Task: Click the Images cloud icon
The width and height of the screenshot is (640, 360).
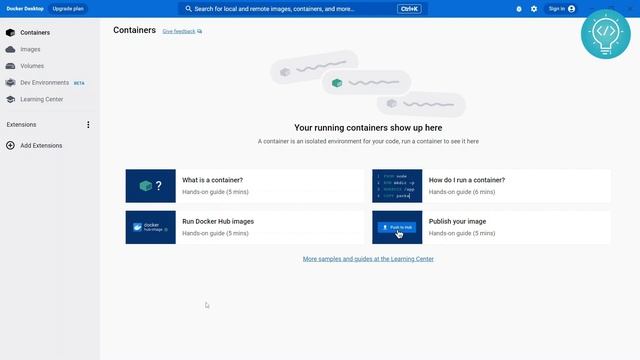Action: pos(11,49)
